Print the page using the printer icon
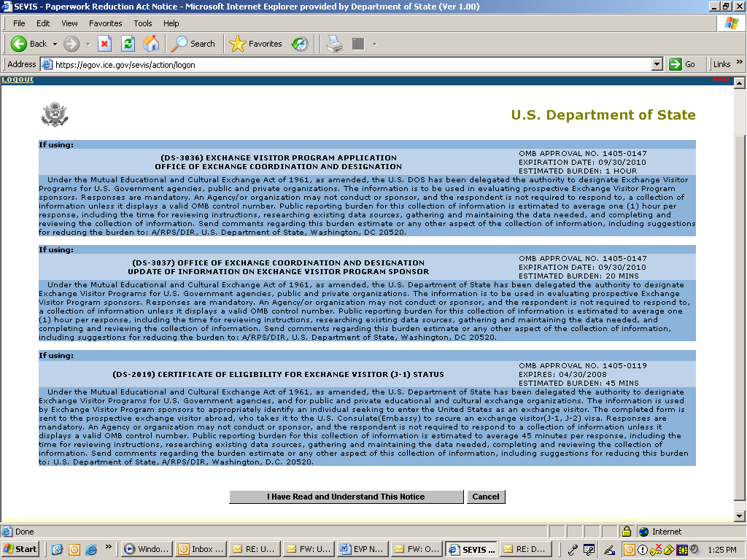747x560 pixels. point(335,44)
